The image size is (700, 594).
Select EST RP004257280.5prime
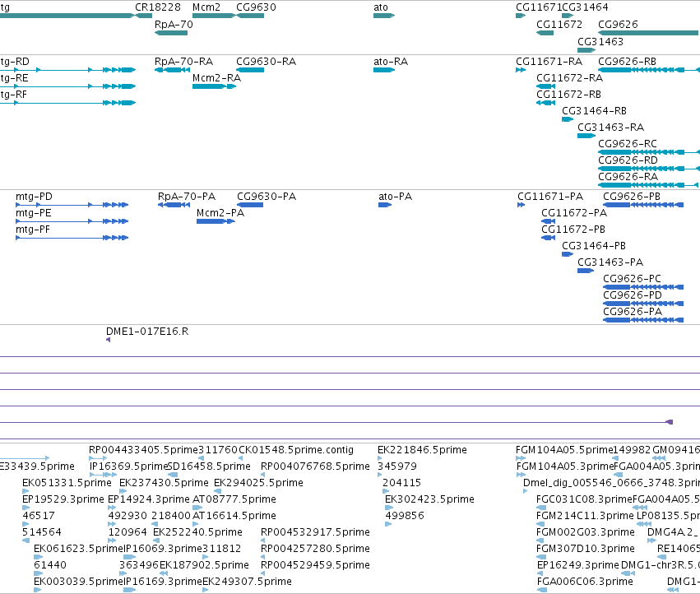pyautogui.click(x=315, y=549)
